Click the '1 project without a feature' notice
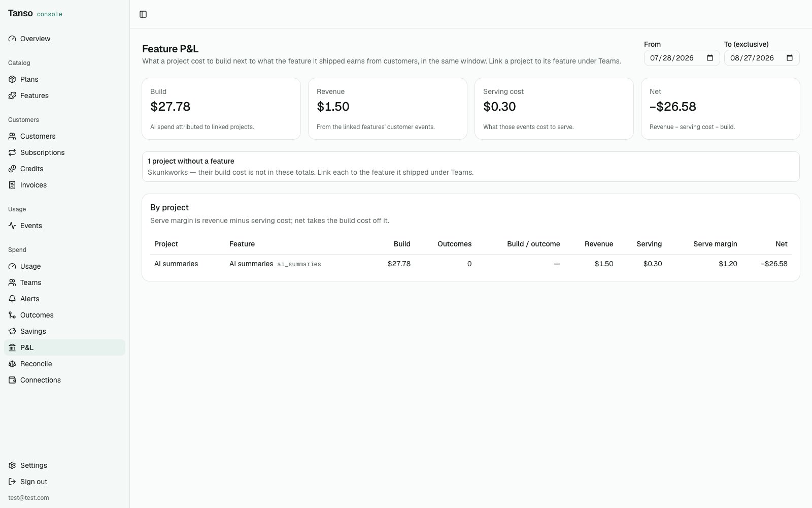Screen dimensions: 812x508 tap(471, 167)
